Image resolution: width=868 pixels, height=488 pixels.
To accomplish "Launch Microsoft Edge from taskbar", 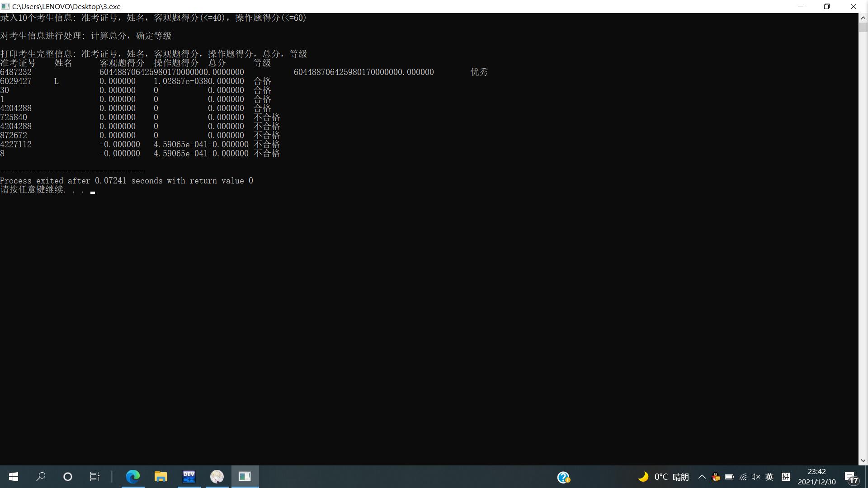I will tap(133, 477).
